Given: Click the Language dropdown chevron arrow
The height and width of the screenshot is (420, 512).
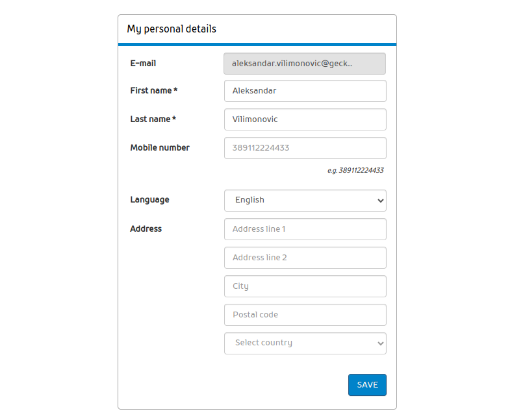Looking at the screenshot, I should tap(381, 201).
